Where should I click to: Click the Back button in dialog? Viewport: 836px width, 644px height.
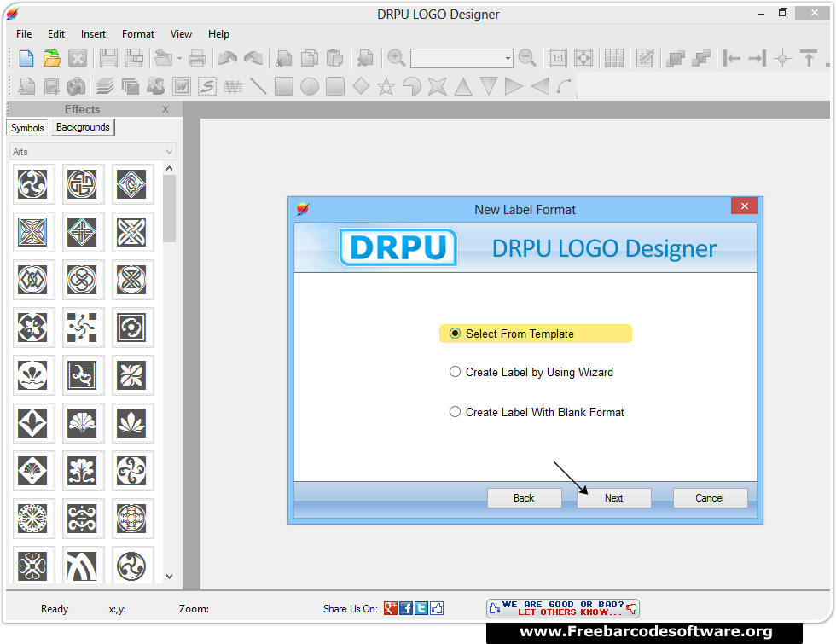pos(524,498)
